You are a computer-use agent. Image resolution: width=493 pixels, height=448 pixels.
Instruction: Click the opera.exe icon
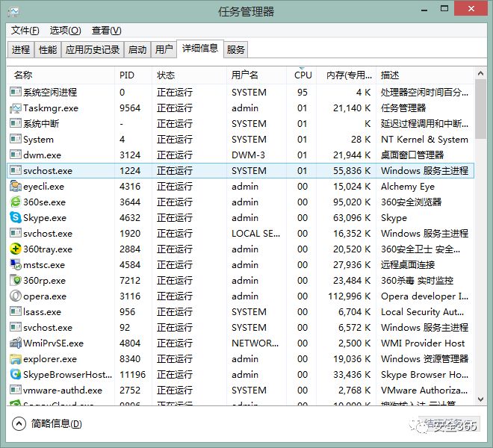tap(16, 296)
